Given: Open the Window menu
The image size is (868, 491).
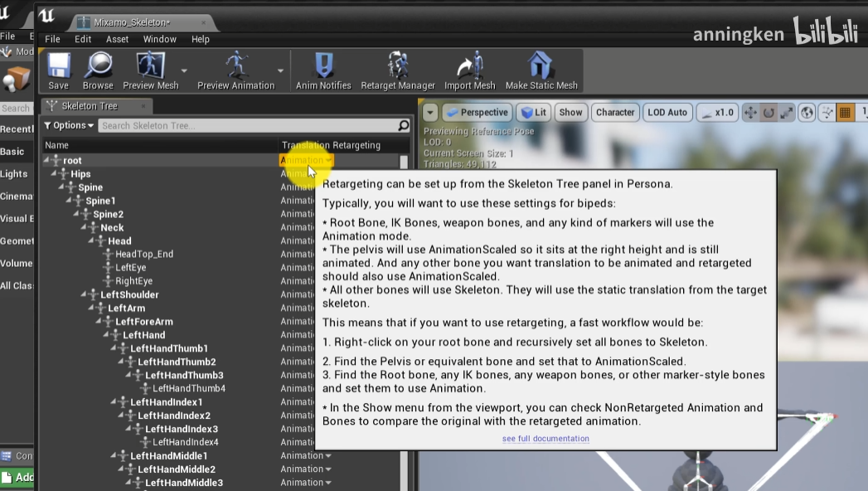Looking at the screenshot, I should (159, 39).
